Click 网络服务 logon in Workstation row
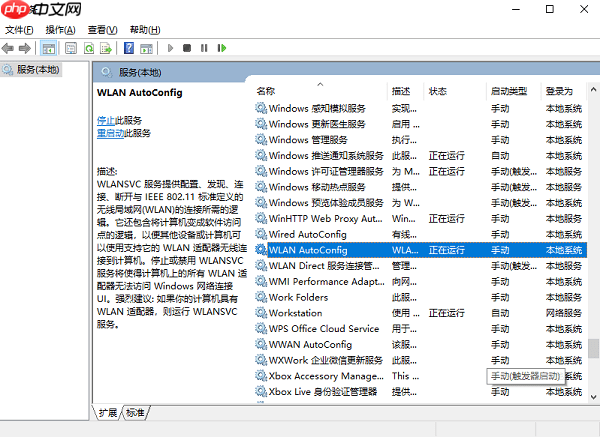Viewport: 600px width, 437px height. click(564, 313)
